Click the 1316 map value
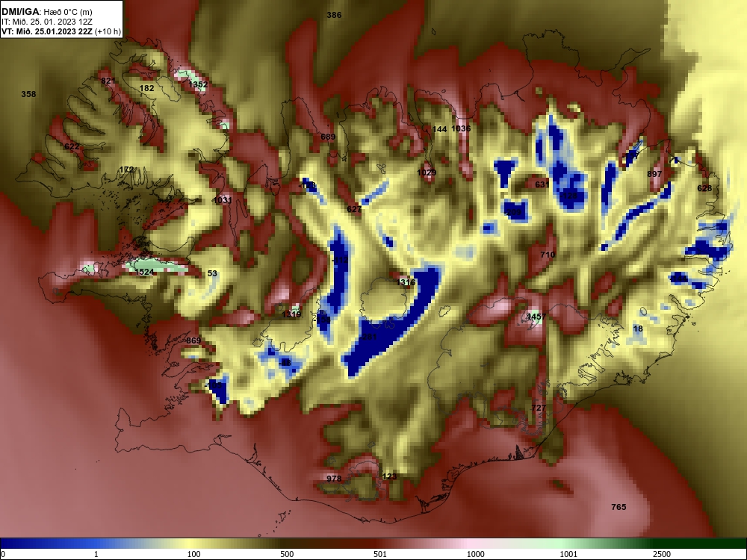Image resolution: width=747 pixels, height=560 pixels. 406,282
